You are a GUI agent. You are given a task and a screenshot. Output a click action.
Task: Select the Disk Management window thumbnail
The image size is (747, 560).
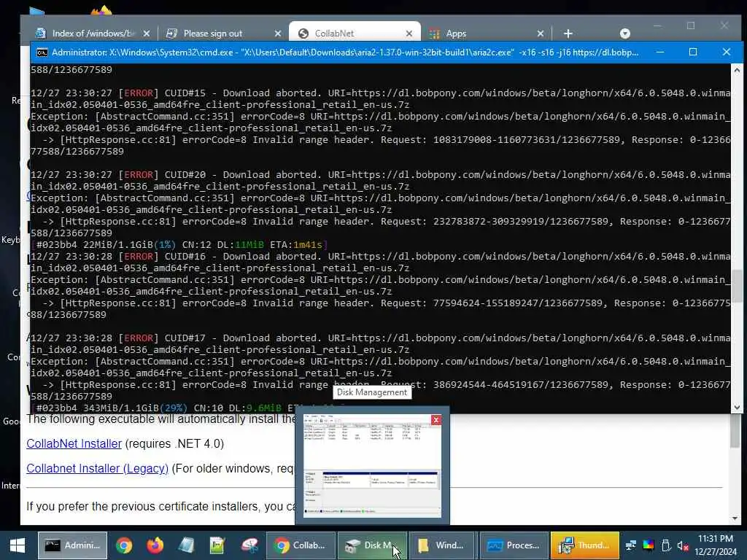(372, 466)
